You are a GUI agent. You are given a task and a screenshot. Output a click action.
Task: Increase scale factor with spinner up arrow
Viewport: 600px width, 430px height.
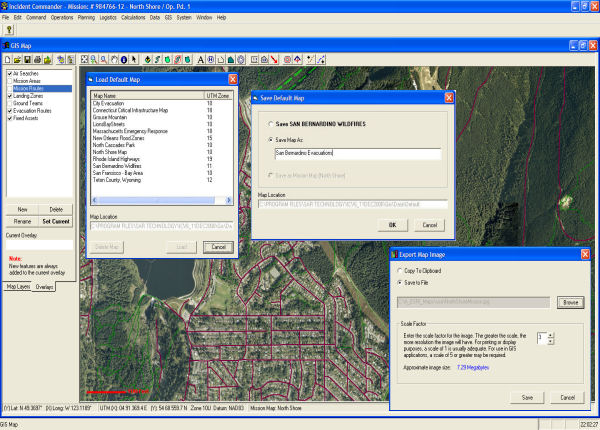(x=551, y=336)
